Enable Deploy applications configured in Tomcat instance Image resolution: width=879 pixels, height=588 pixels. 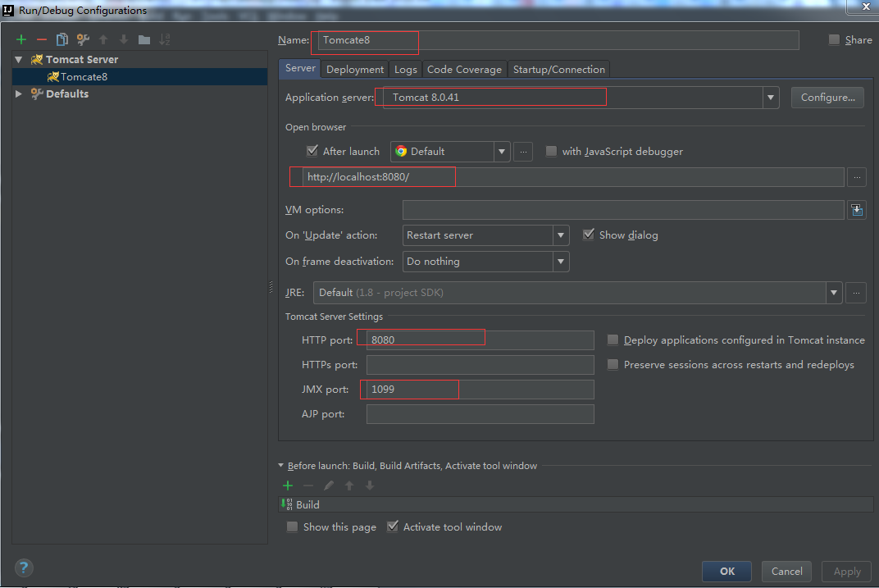pos(613,340)
